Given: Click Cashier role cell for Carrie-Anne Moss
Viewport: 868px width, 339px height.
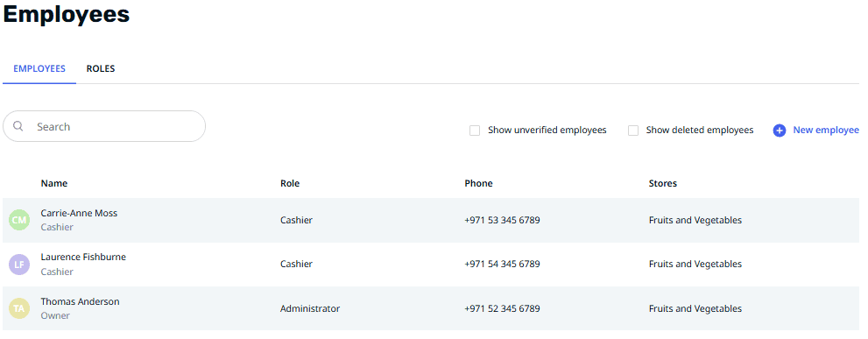Looking at the screenshot, I should (x=297, y=221).
